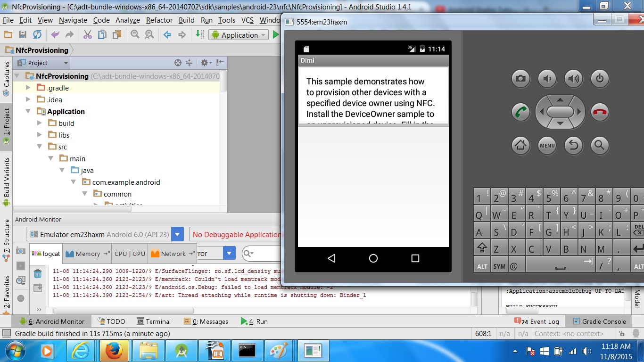
Task: Click the logcat search input field
Action: point(262,254)
